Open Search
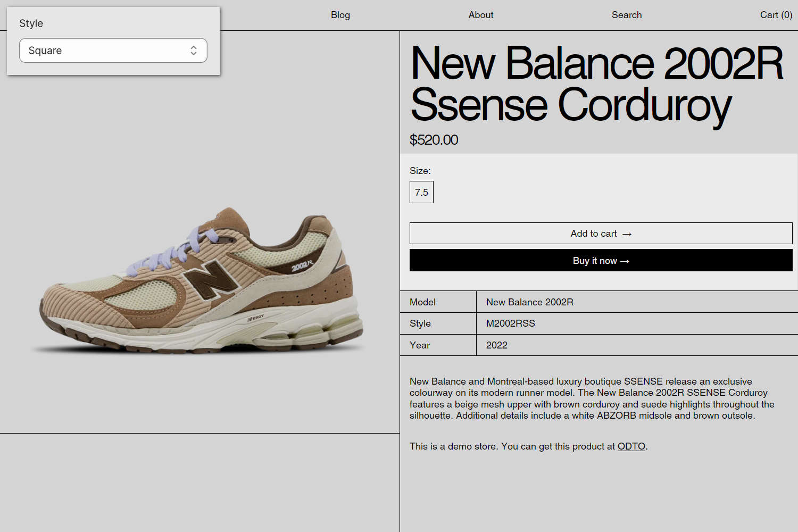Screen dimensions: 798x532 pyautogui.click(x=626, y=15)
